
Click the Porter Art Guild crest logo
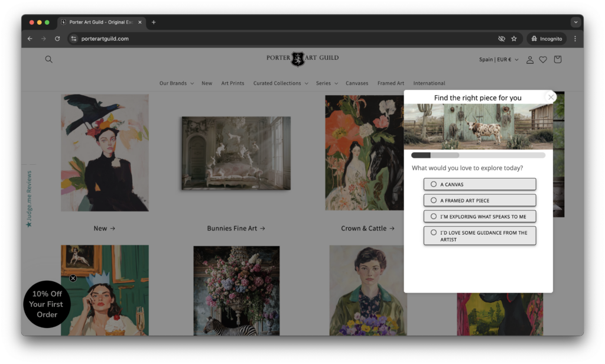298,58
